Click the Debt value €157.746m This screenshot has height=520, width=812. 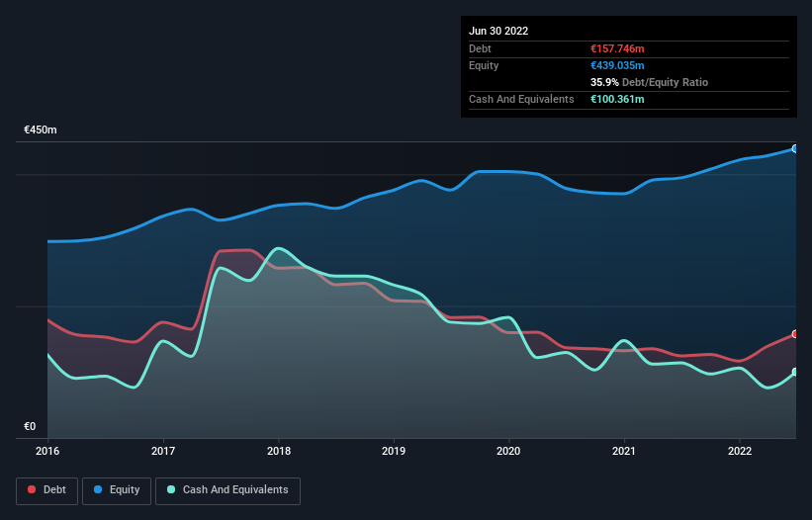tap(617, 48)
